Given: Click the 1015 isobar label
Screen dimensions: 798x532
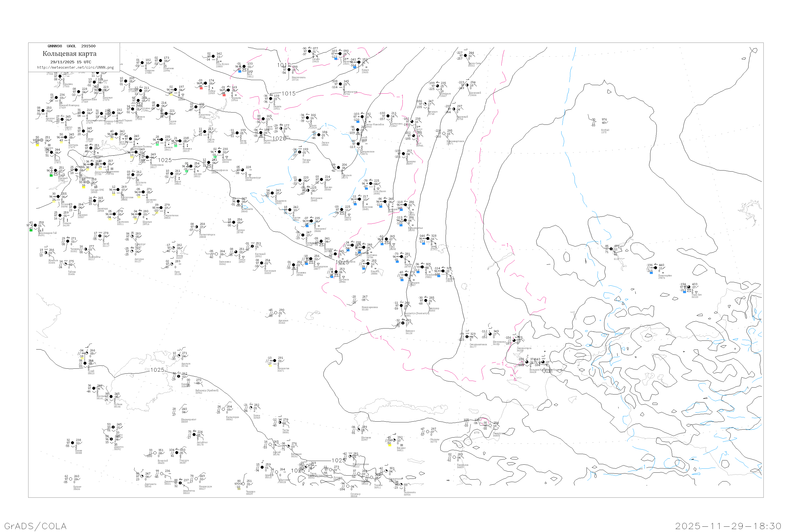Looking at the screenshot, I should (288, 94).
